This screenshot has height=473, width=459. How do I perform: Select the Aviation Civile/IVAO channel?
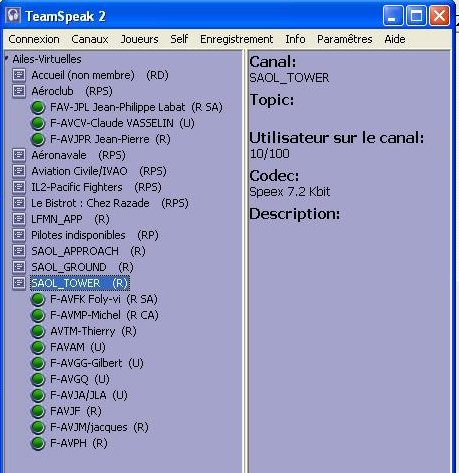(x=99, y=171)
